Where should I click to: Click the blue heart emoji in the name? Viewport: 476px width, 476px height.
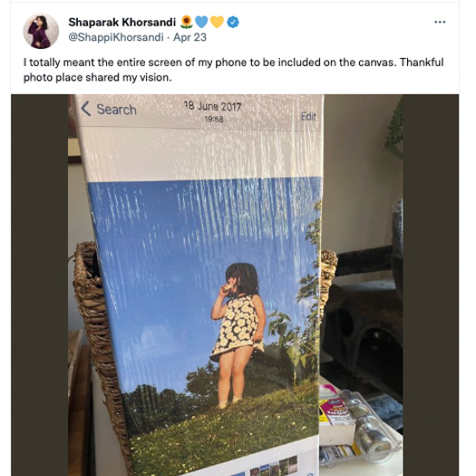point(201,22)
